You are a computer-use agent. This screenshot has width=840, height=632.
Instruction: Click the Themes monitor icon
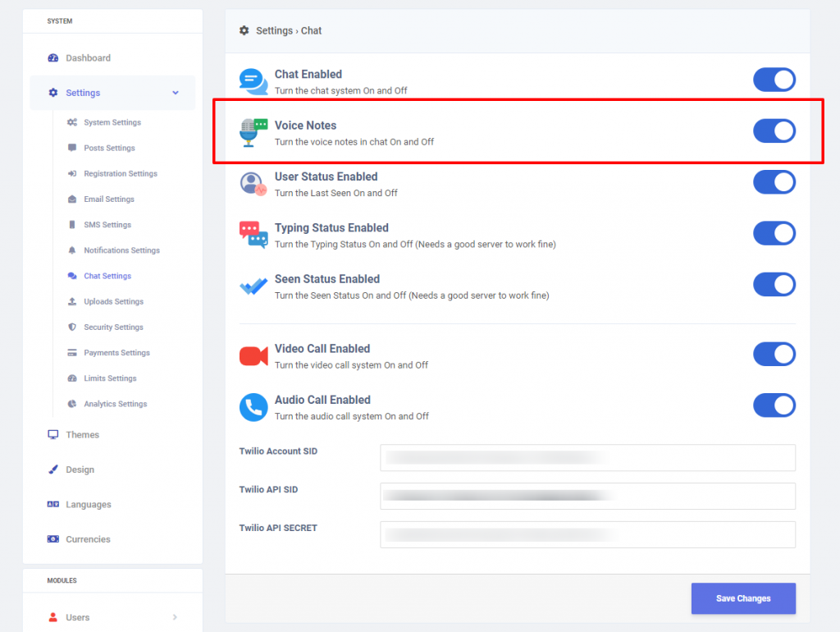click(53, 435)
